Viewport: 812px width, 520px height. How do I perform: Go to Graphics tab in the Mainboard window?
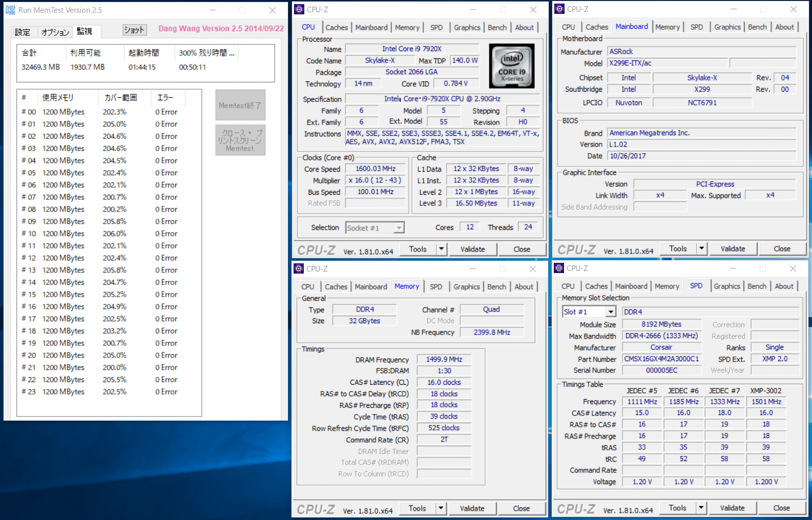point(727,27)
